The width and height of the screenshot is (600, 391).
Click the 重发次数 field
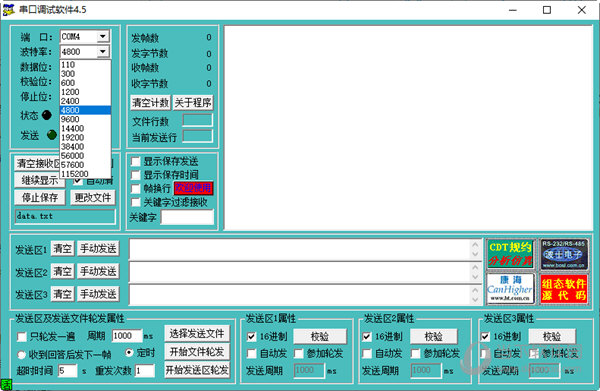tap(145, 370)
